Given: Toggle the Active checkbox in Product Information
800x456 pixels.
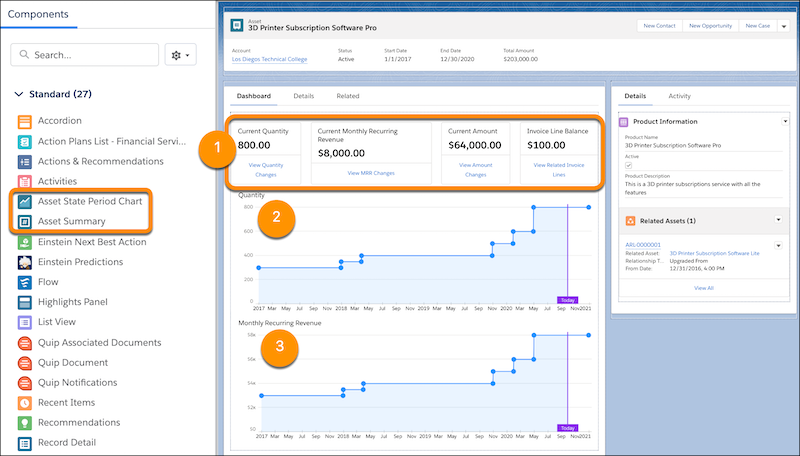Looking at the screenshot, I should pyautogui.click(x=629, y=165).
